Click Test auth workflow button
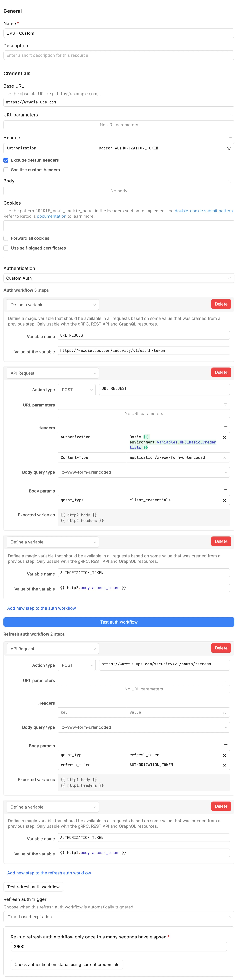Image resolution: width=237 pixels, height=980 pixels. coord(119,622)
